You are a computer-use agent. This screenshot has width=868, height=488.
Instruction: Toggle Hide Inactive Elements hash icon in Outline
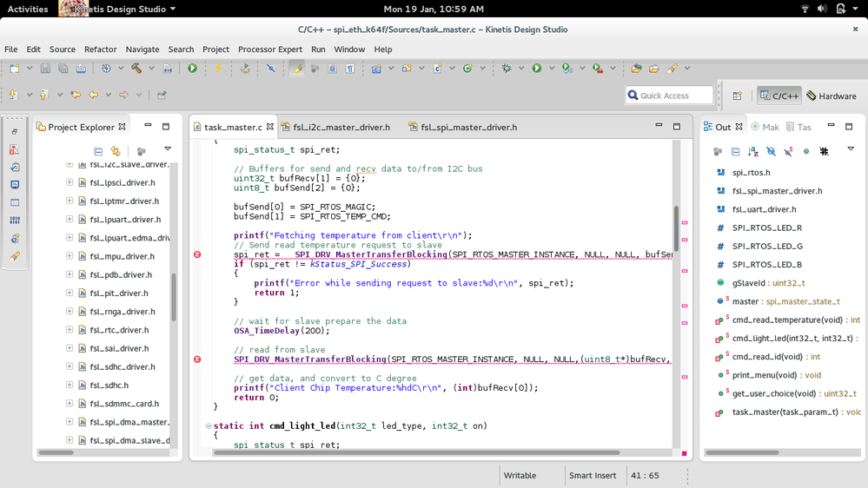(824, 151)
